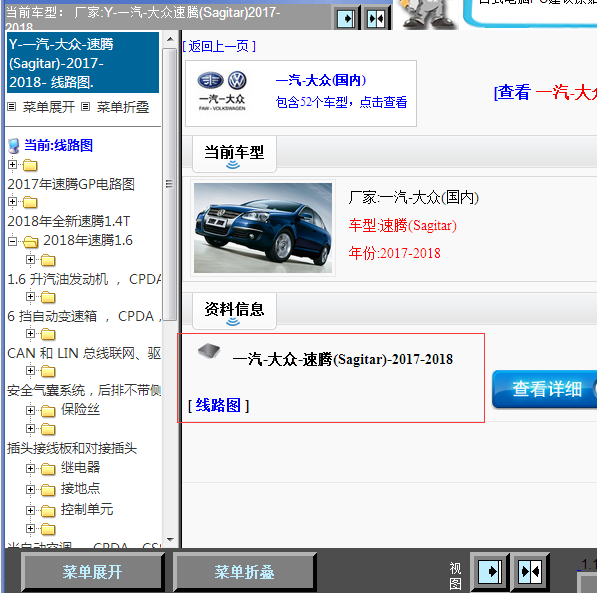Click the 车型:速腾(Sagitar) text
Viewport: 597px width, 593px height.
(x=402, y=225)
